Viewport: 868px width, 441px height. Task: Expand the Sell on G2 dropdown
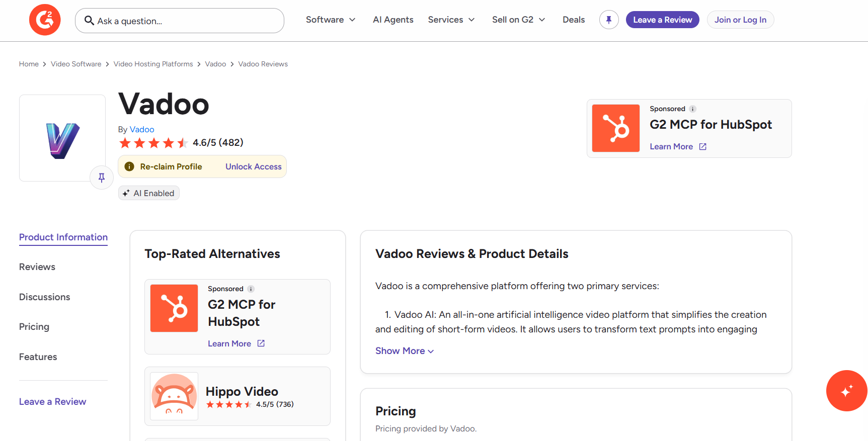[519, 20]
